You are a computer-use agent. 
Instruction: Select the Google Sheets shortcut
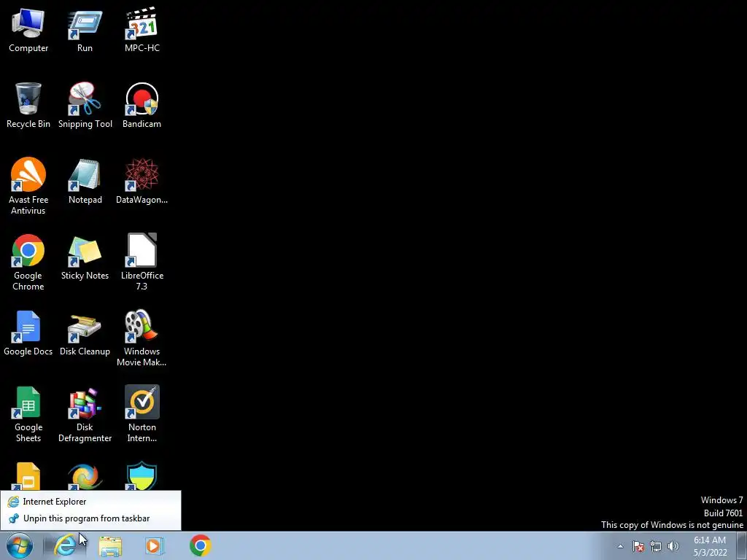(28, 414)
